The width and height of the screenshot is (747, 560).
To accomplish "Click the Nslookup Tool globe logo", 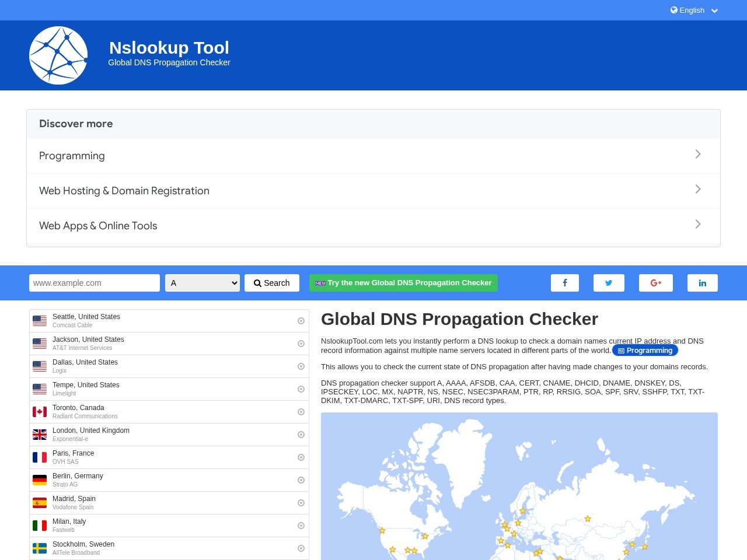I will pyautogui.click(x=58, y=55).
